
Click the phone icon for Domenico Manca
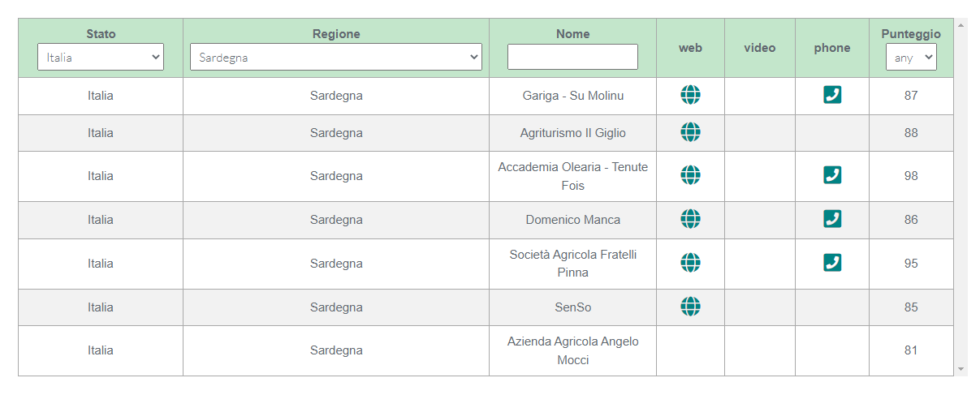[x=832, y=219]
